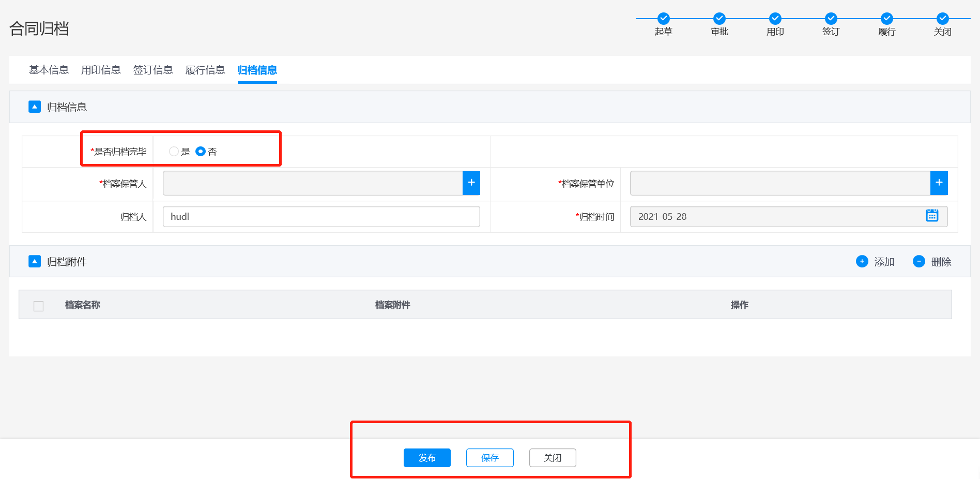Click the 履行 step checkmark icon
This screenshot has width=980, height=479.
(886, 19)
